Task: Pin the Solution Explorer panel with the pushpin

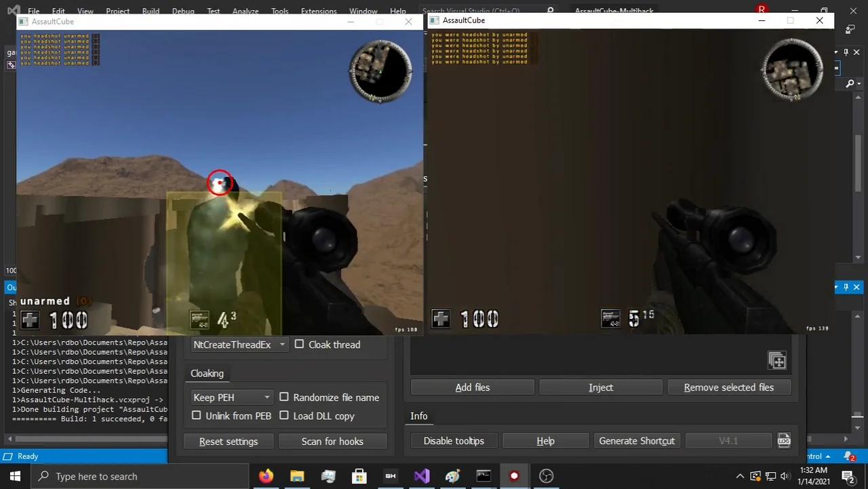Action: [x=846, y=52]
